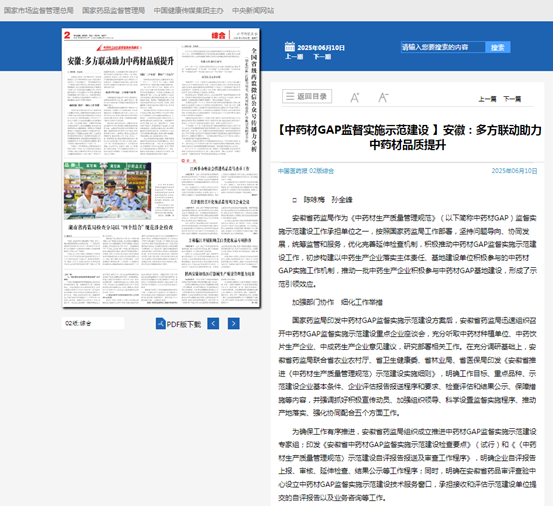Viewport: 553px width, 506px height.
Task: Go to next page with right arrow
Action: pos(233,323)
